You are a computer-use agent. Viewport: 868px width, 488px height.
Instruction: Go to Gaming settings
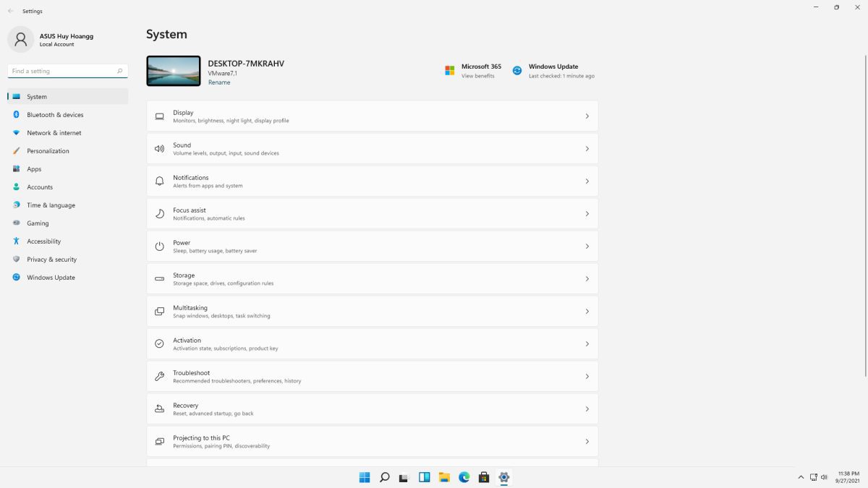click(68, 223)
